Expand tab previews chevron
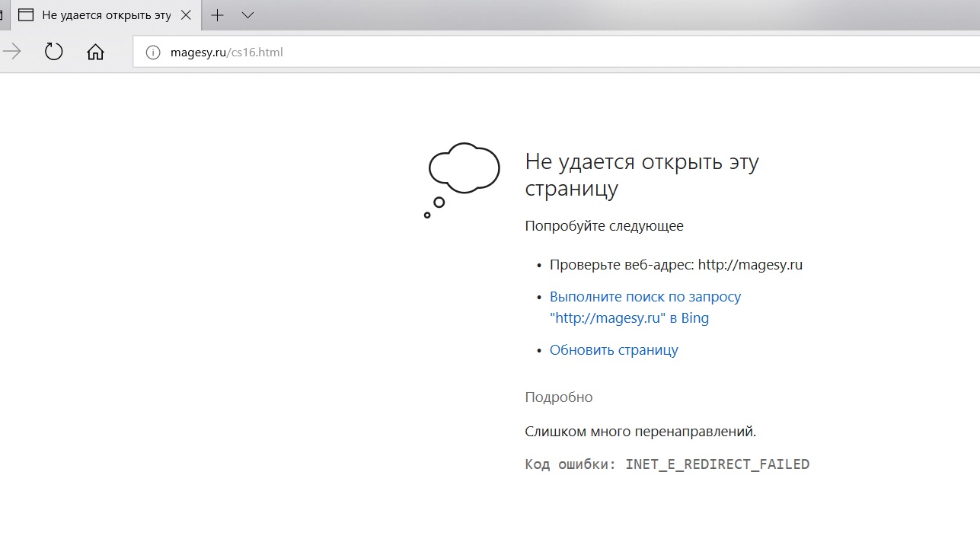 point(247,14)
